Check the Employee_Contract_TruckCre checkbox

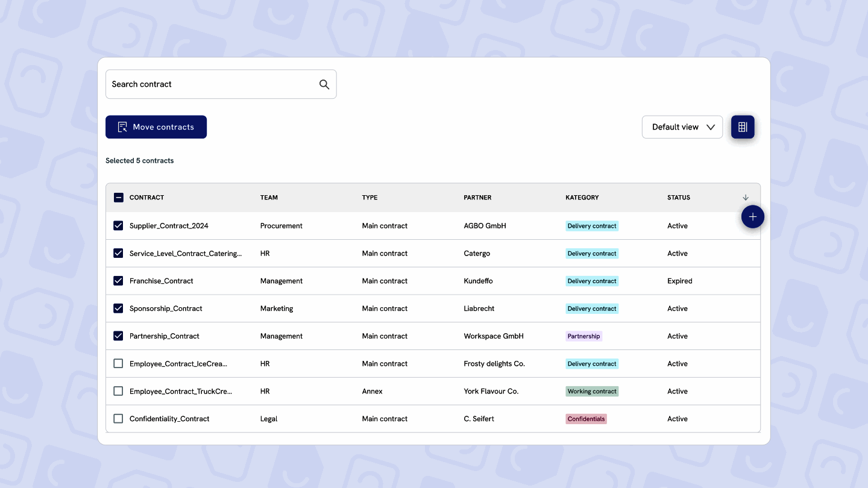tap(118, 391)
